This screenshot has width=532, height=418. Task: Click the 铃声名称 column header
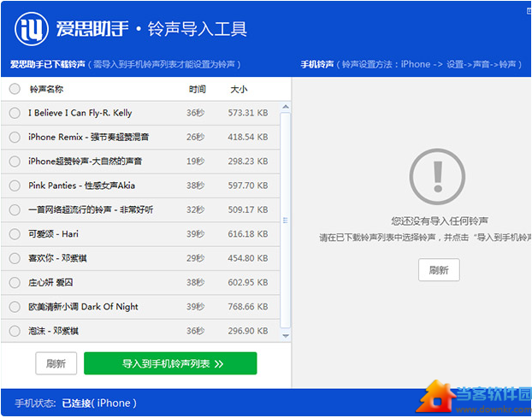pyautogui.click(x=46, y=89)
